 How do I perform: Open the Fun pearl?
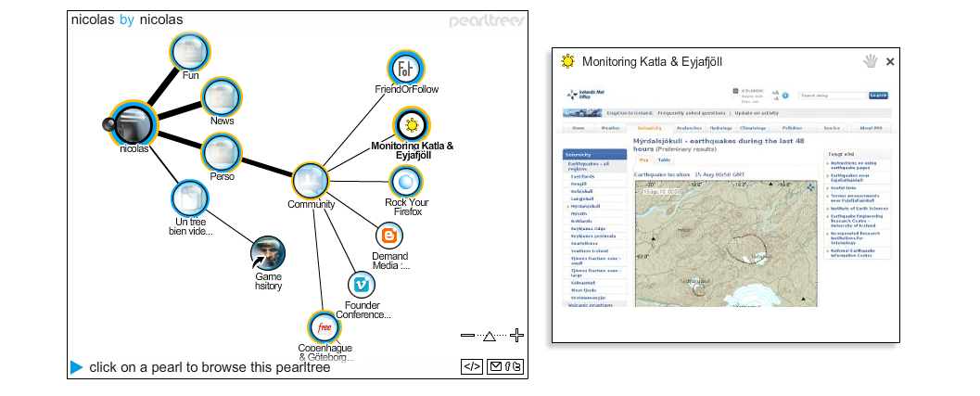coord(190,53)
